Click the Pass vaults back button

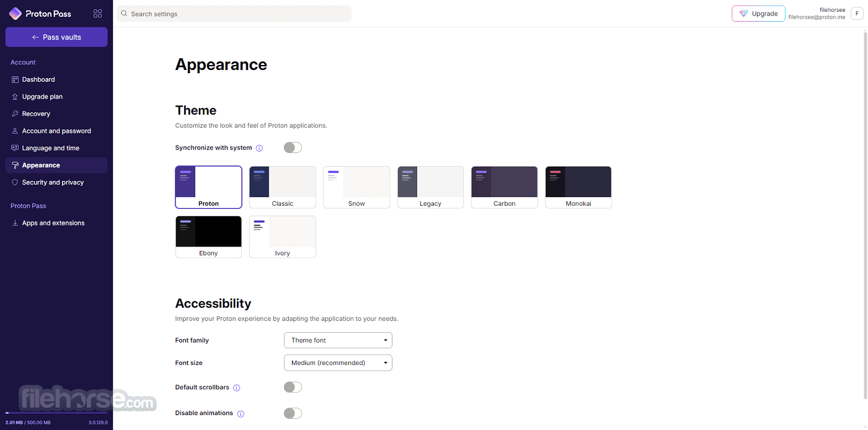[56, 37]
